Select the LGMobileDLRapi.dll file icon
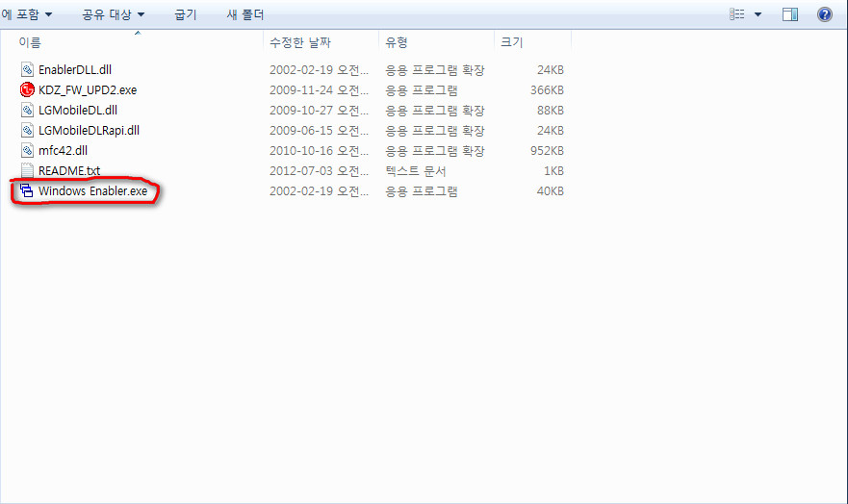Image resolution: width=848 pixels, height=504 pixels. point(27,131)
